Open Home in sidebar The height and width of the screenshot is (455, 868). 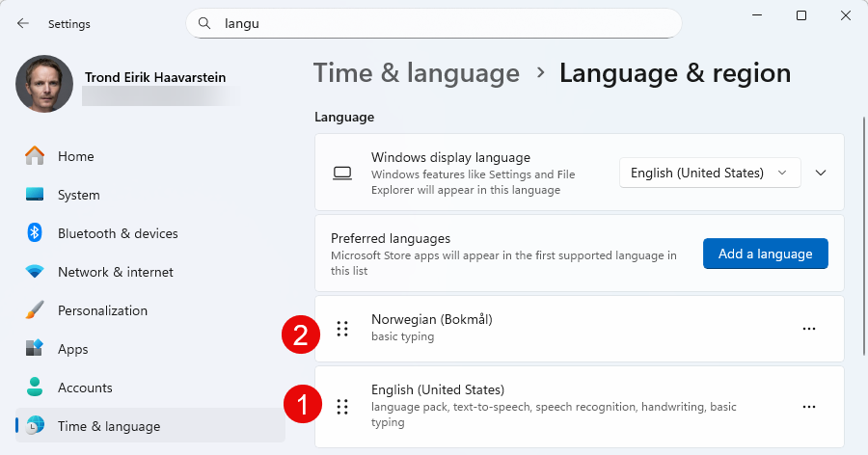point(150,156)
